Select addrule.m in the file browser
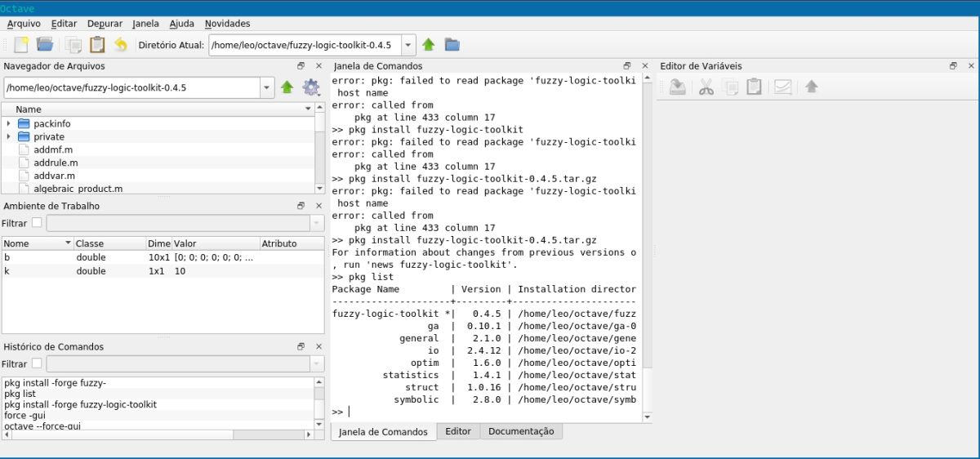 (x=56, y=163)
